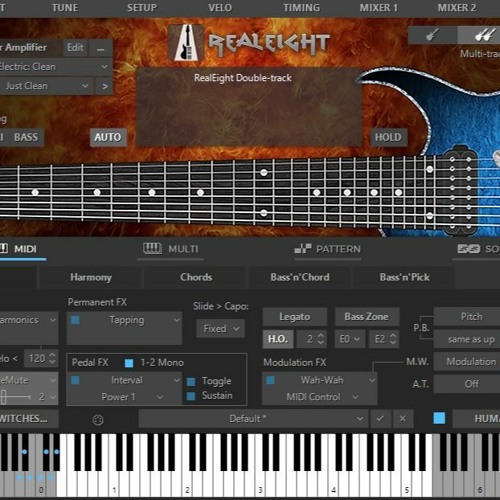Image resolution: width=500 pixels, height=500 pixels.
Task: Toggle the AUTO button
Action: [108, 137]
